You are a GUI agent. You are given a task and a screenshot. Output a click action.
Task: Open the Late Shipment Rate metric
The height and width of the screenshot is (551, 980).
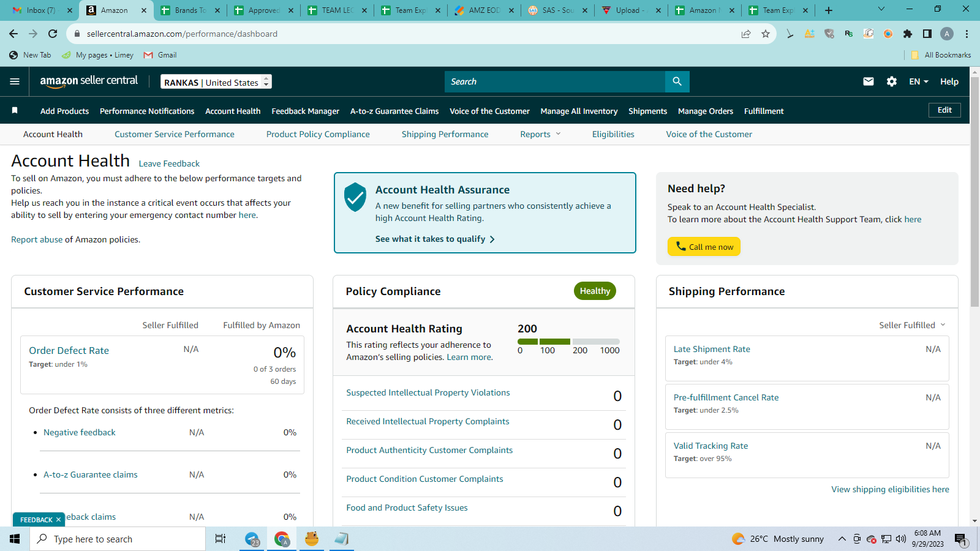pyautogui.click(x=712, y=349)
